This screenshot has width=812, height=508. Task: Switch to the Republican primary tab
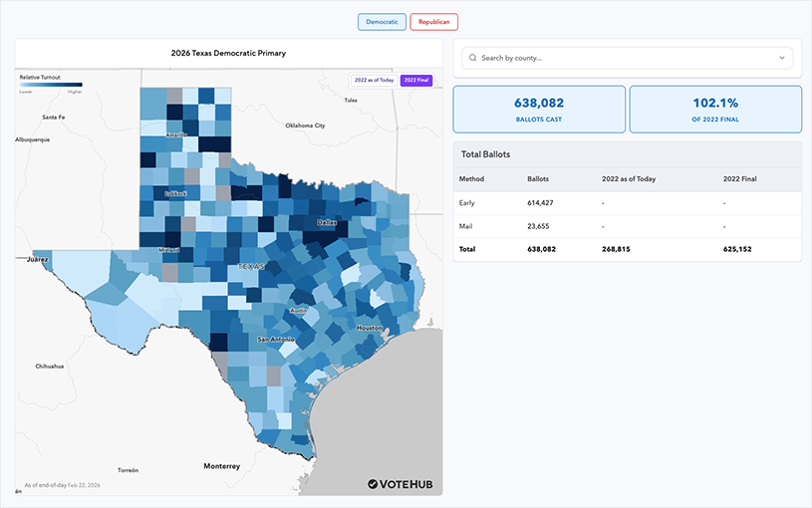(x=433, y=21)
